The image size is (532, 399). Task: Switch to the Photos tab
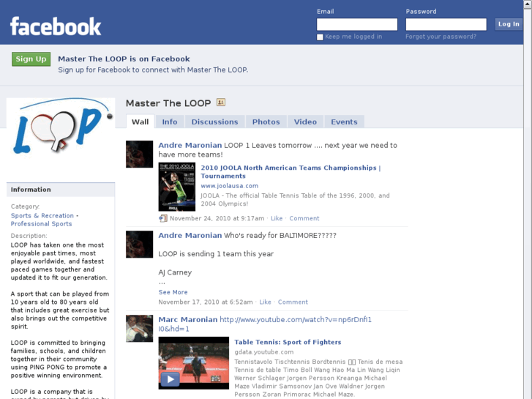pos(266,122)
